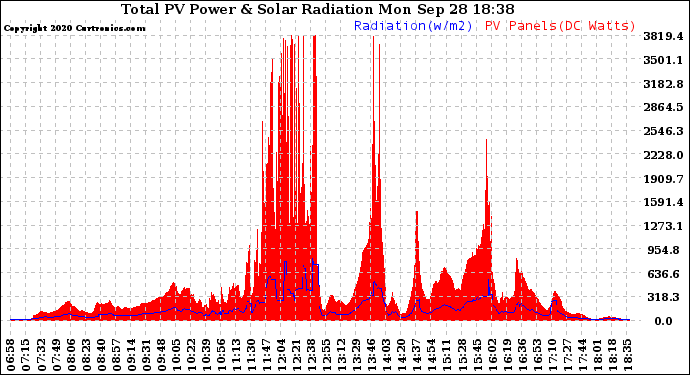Click the 12:04 time label
Image resolution: width=690 pixels, height=375 pixels.
tap(282, 355)
